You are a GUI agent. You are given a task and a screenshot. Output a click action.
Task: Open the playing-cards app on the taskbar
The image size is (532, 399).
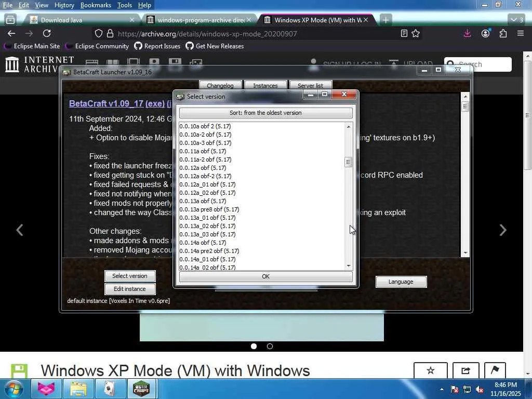[110, 389]
